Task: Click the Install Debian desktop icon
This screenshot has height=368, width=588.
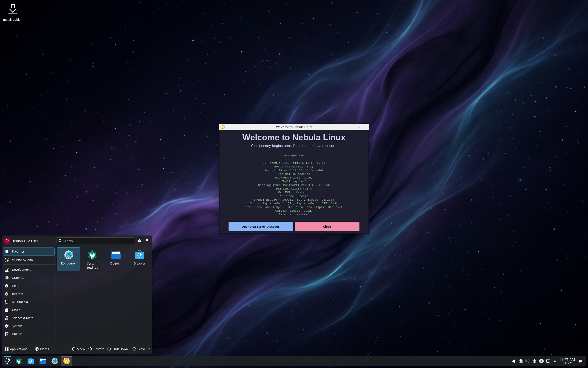Action: [x=13, y=12]
